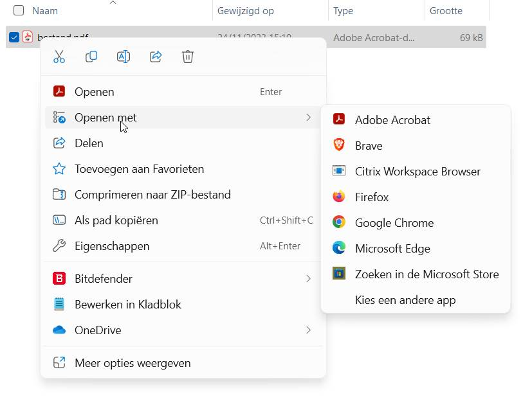The width and height of the screenshot is (532, 401).
Task: Click the Adobe Acrobat icon in submenu
Action: (339, 120)
